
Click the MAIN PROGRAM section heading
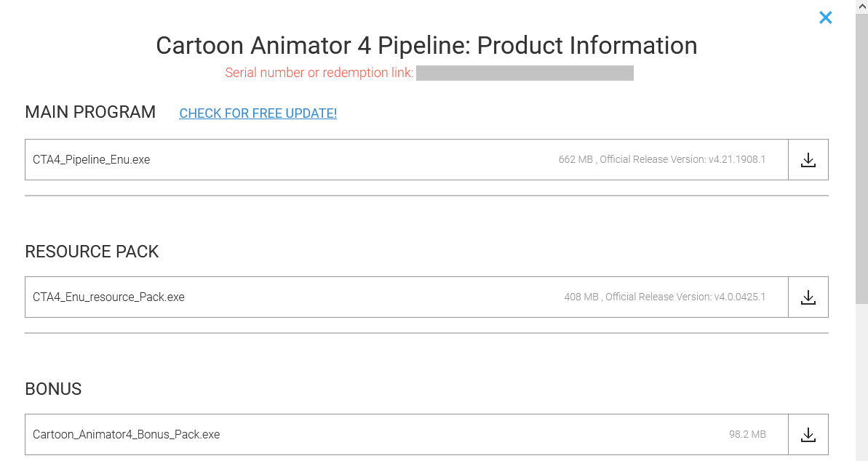(x=90, y=112)
